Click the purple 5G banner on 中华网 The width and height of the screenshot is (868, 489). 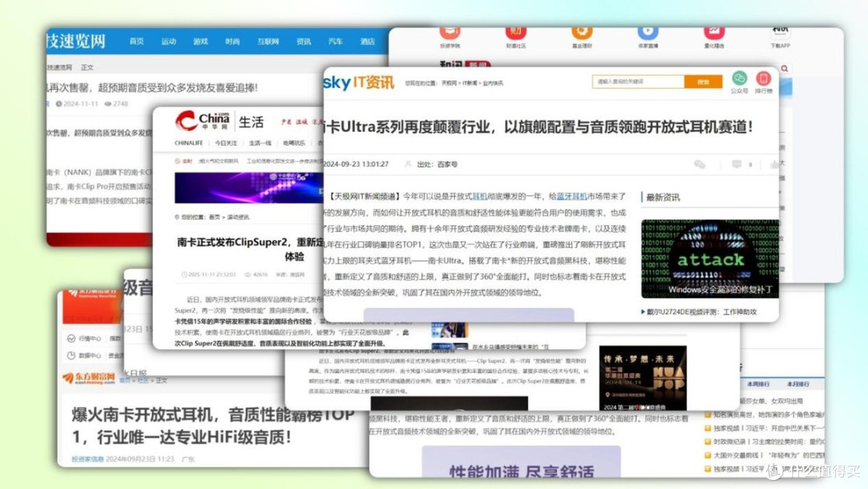coord(249,187)
